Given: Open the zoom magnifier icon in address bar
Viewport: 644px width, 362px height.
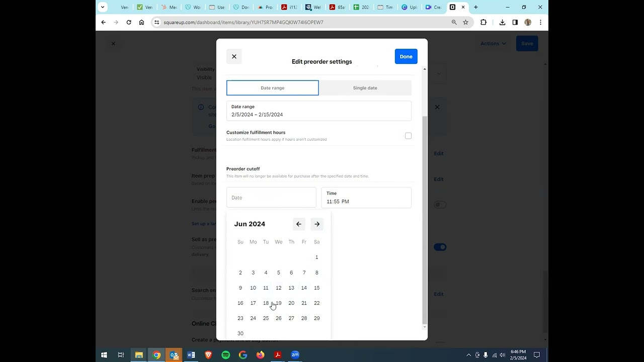Looking at the screenshot, I should [454, 22].
